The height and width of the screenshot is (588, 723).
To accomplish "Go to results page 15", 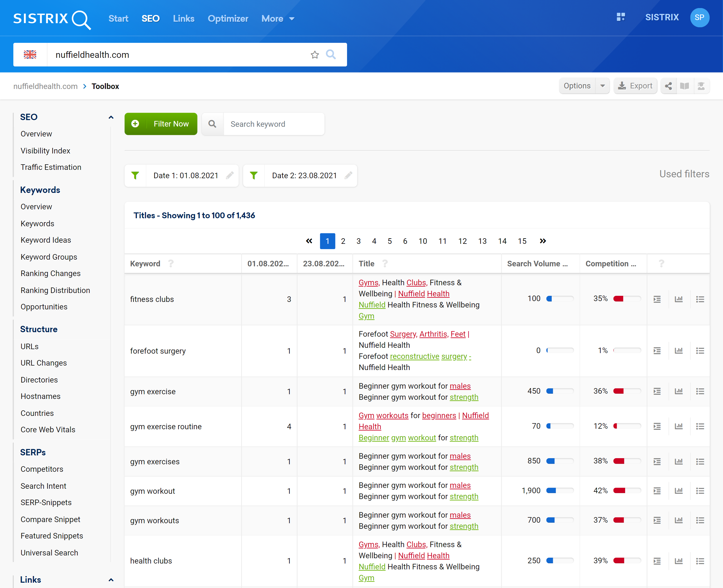I will click(522, 241).
